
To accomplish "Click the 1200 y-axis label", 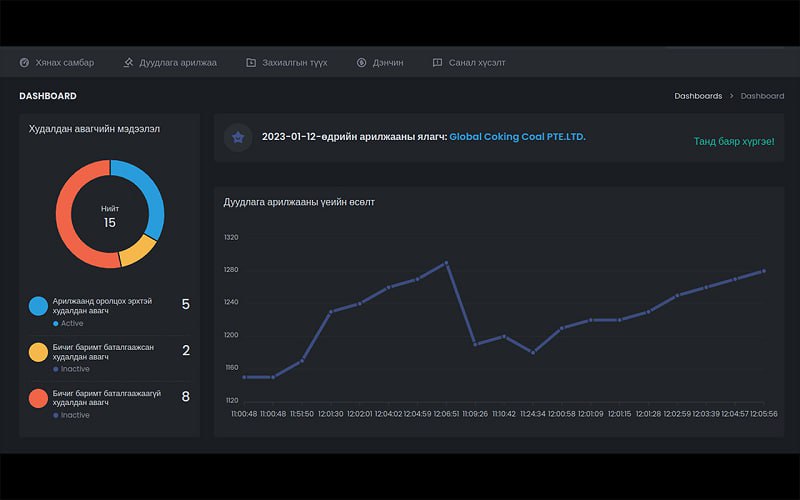I will (231, 335).
